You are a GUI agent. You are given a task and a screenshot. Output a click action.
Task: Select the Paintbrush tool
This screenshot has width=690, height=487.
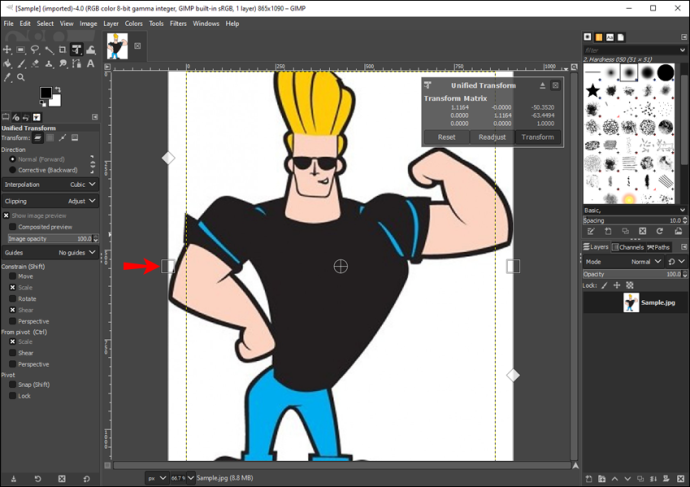tap(21, 64)
